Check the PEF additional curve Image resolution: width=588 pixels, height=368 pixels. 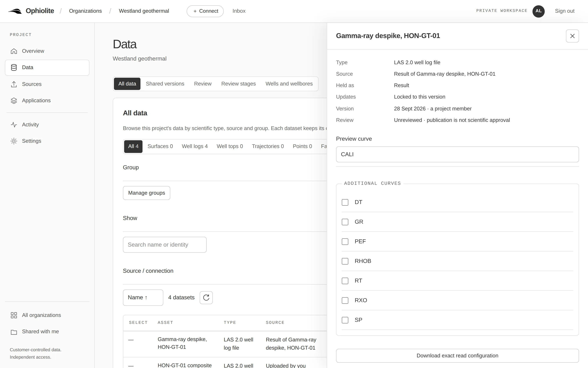345,242
